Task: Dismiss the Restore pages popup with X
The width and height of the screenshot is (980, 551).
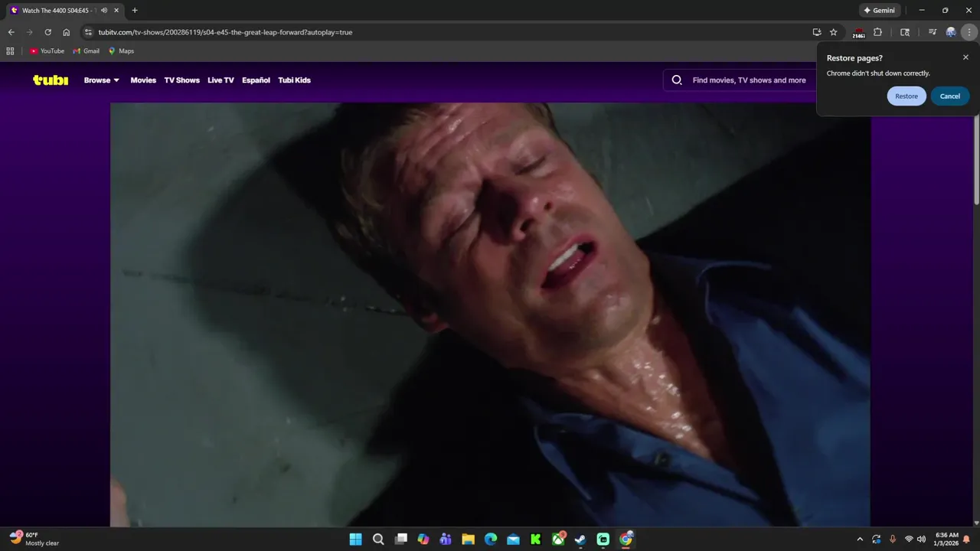Action: pos(965,57)
